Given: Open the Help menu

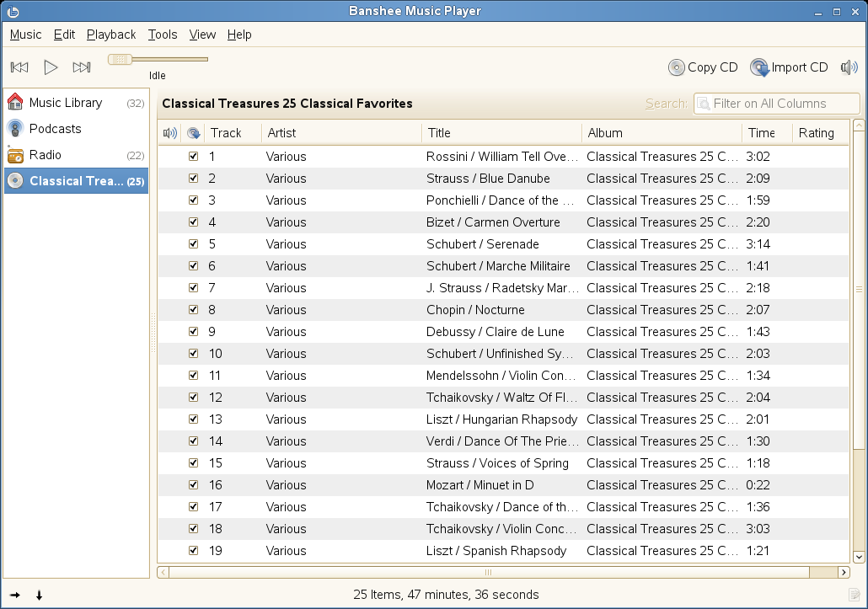Looking at the screenshot, I should tap(239, 35).
